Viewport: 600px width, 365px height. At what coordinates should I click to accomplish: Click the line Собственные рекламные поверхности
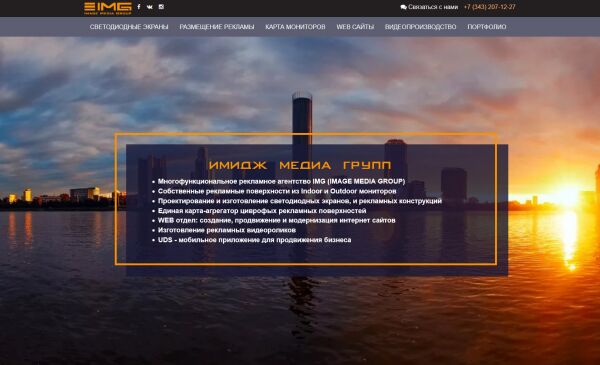point(277,191)
